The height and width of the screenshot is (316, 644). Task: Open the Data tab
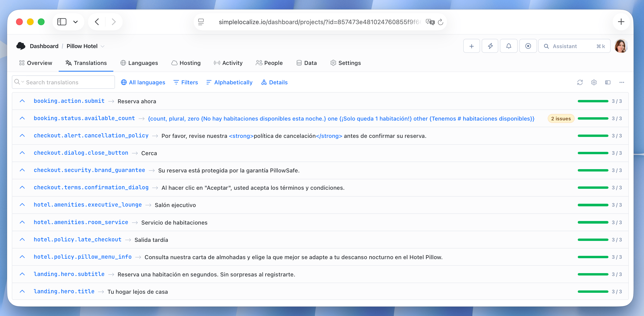click(x=306, y=63)
